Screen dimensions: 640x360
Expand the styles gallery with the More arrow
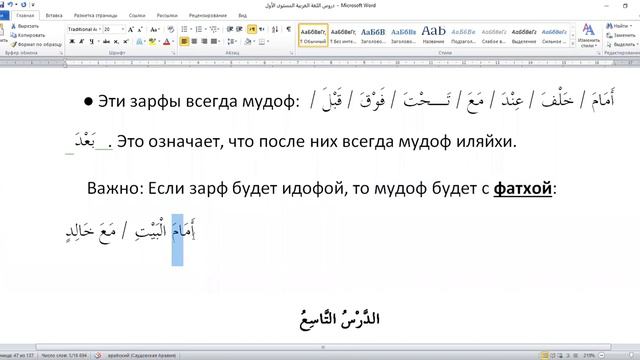(x=573, y=43)
